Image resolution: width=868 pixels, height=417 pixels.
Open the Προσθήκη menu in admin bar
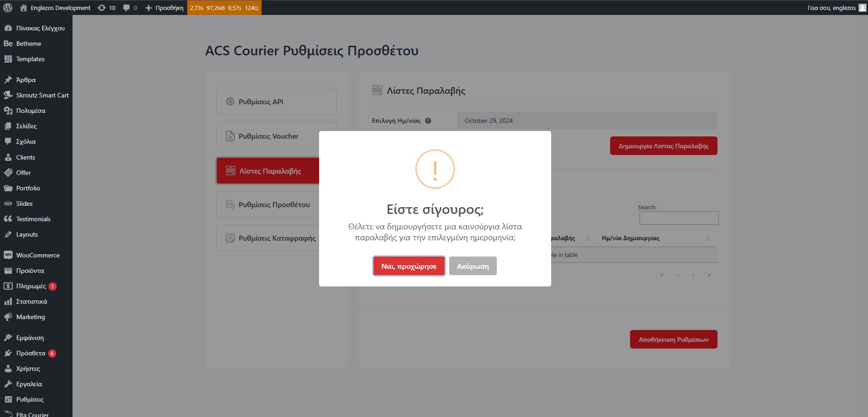click(164, 8)
